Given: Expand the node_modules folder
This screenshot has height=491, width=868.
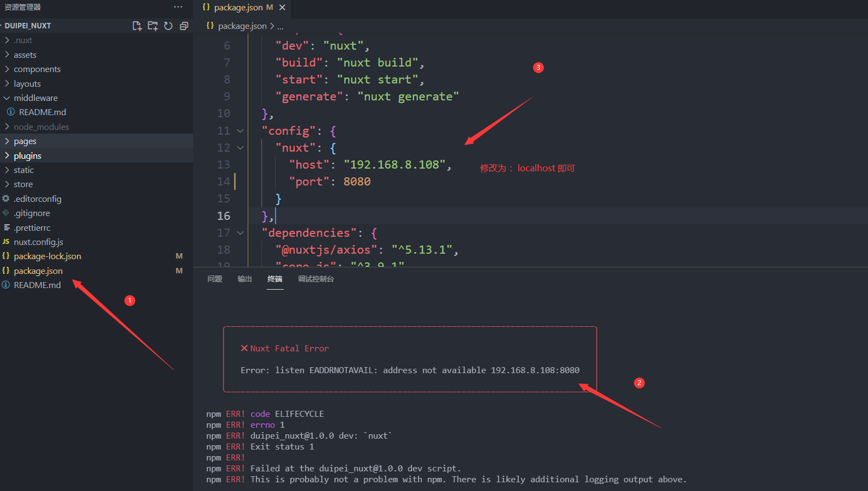Looking at the screenshot, I should coord(97,127).
